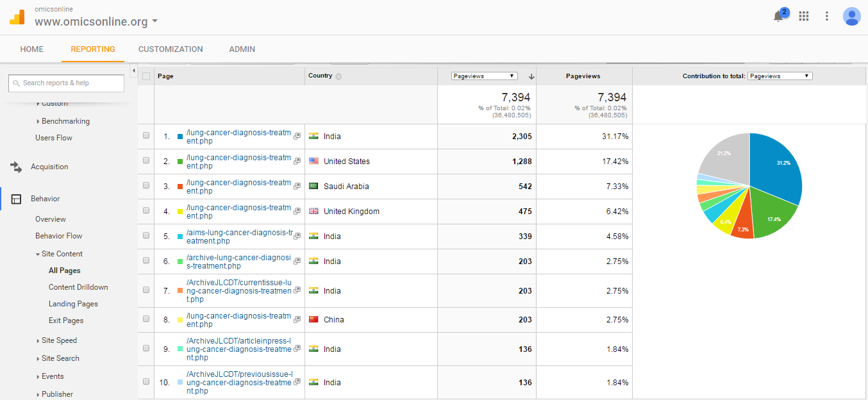Tick the checkbox for United States row
868x400 pixels.
pos(146,161)
